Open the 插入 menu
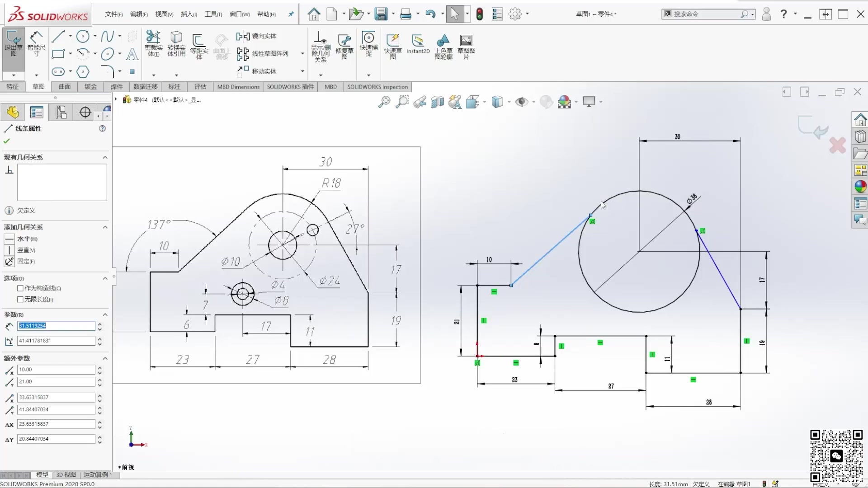This screenshot has width=868, height=488. click(x=189, y=14)
